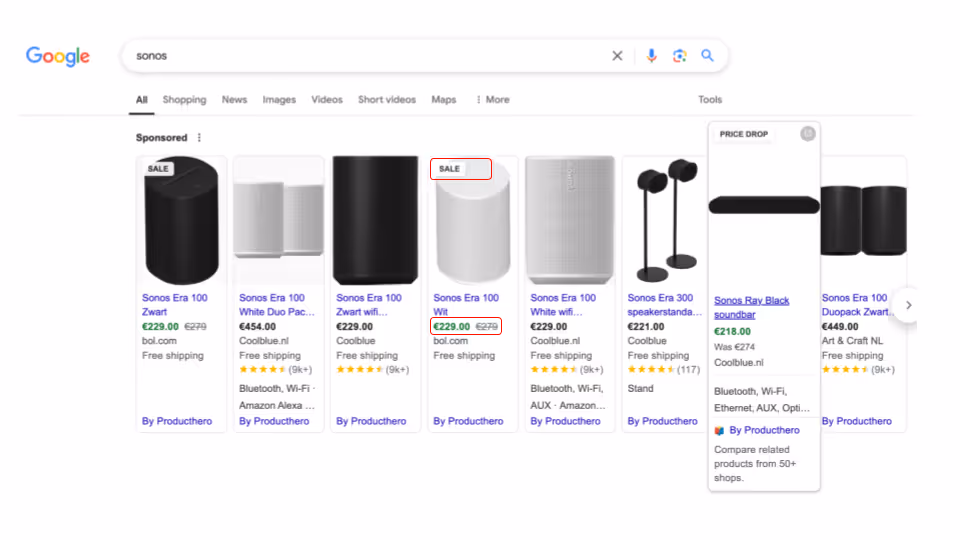Click speaker stands product image
Screen dimensions: 960x540
(x=666, y=220)
